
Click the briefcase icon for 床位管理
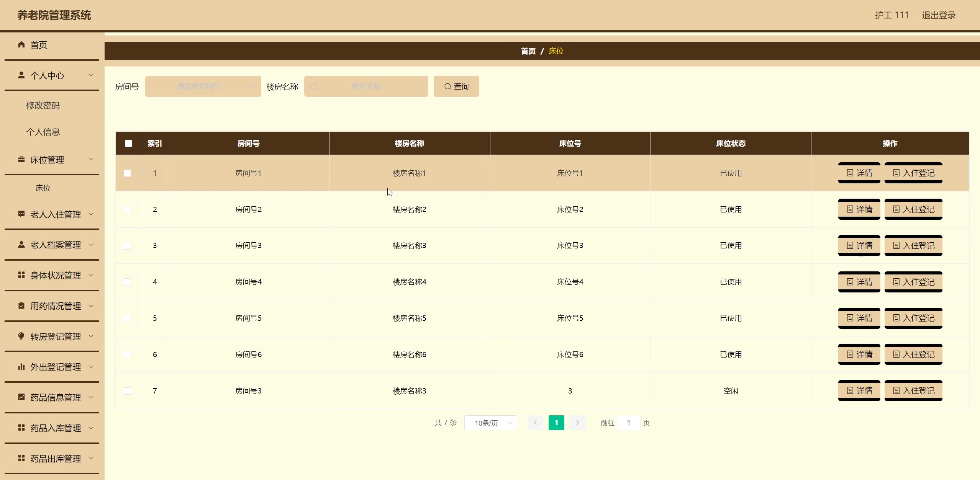21,159
